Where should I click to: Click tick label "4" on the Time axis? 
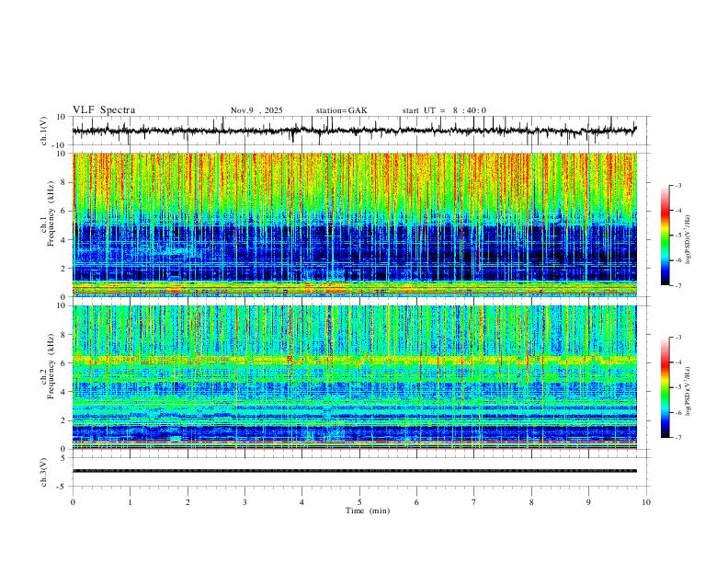301,502
